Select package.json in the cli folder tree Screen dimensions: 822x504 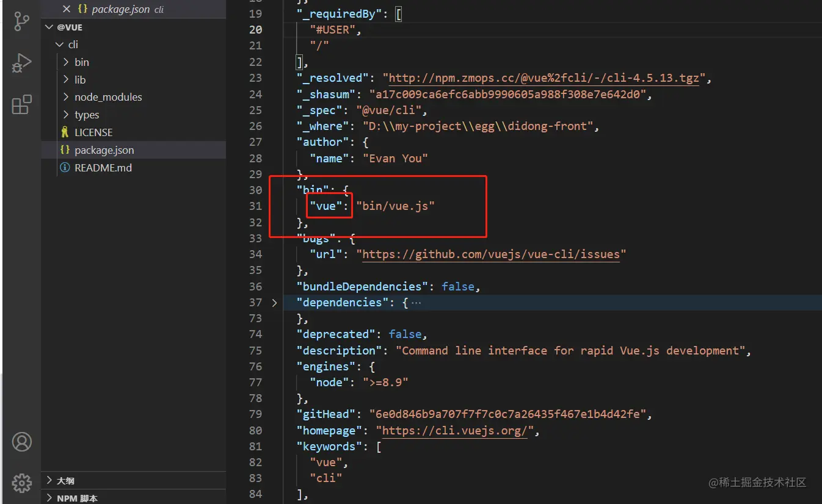(x=133, y=150)
